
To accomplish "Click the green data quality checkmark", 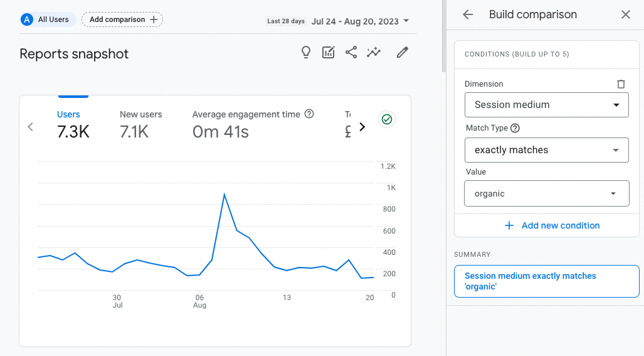I will point(387,119).
